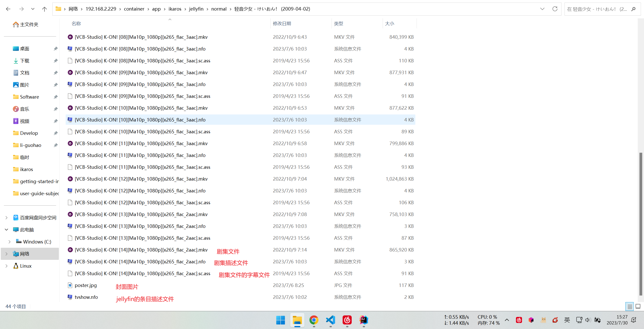The width and height of the screenshot is (644, 329).
Task: Expand the Windows (C:) drive node
Action: (x=10, y=242)
